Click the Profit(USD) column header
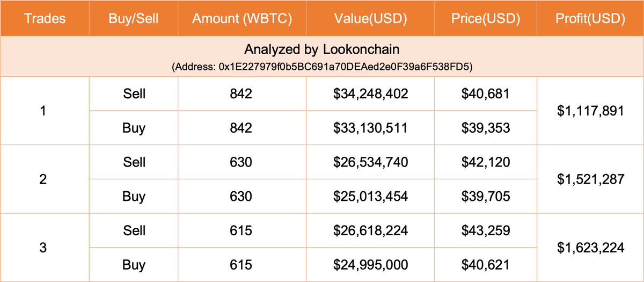Screen dimensions: 644x282 pos(590,19)
